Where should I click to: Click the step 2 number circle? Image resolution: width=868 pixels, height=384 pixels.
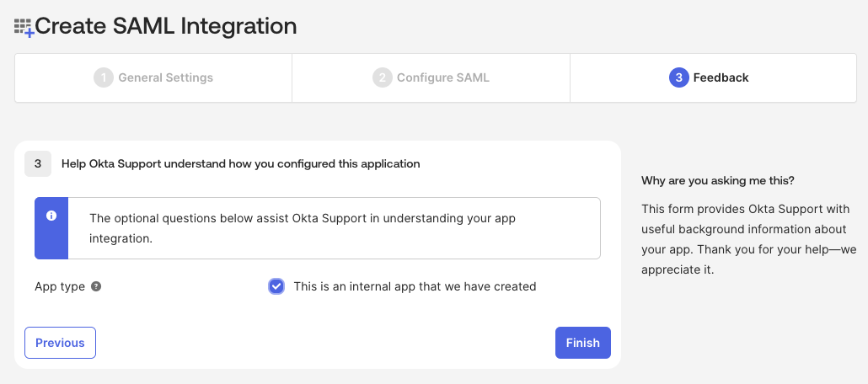383,77
